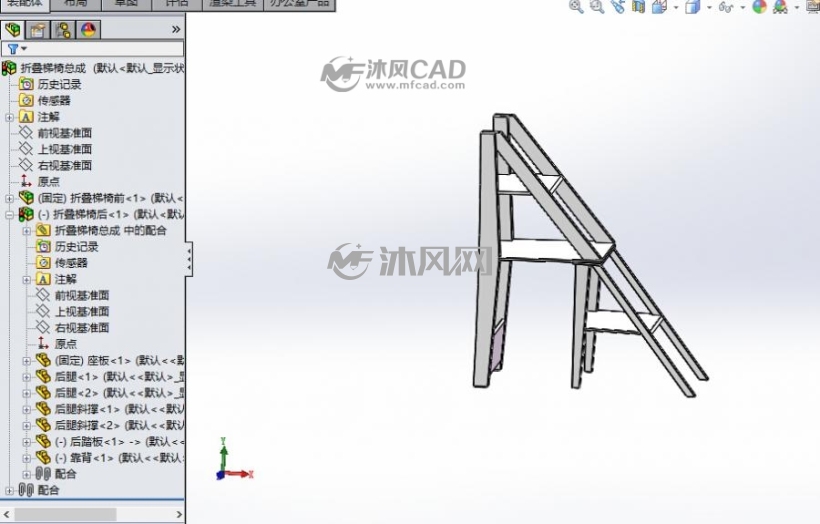820x524 pixels.
Task: Click the Display Style cube icon
Action: coord(692,7)
